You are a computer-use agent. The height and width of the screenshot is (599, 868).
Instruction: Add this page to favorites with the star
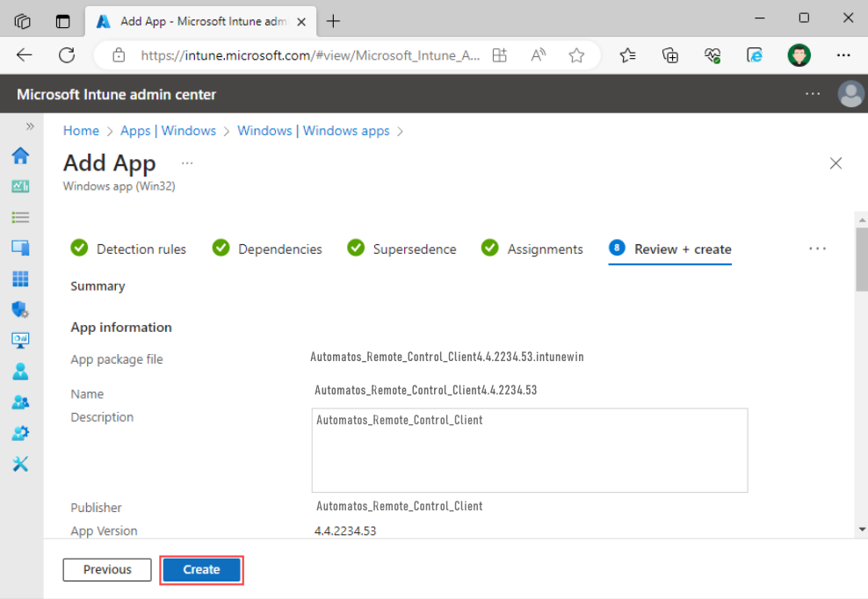(576, 54)
